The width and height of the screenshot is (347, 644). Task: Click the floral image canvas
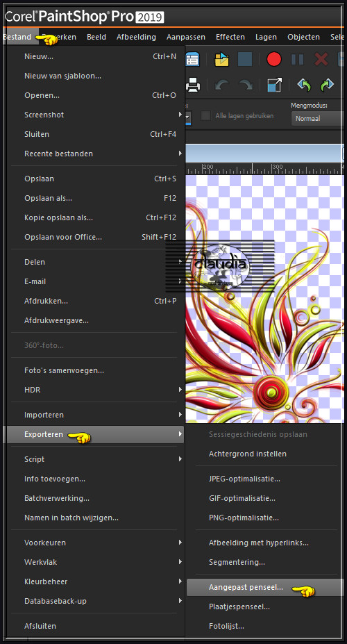[x=264, y=299]
